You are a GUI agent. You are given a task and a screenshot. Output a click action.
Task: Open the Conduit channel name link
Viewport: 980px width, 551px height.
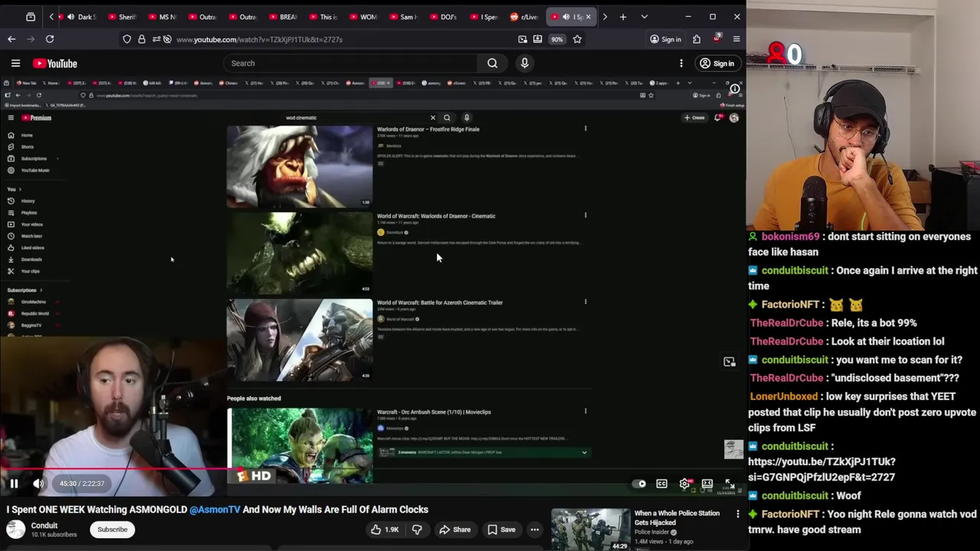(x=44, y=526)
